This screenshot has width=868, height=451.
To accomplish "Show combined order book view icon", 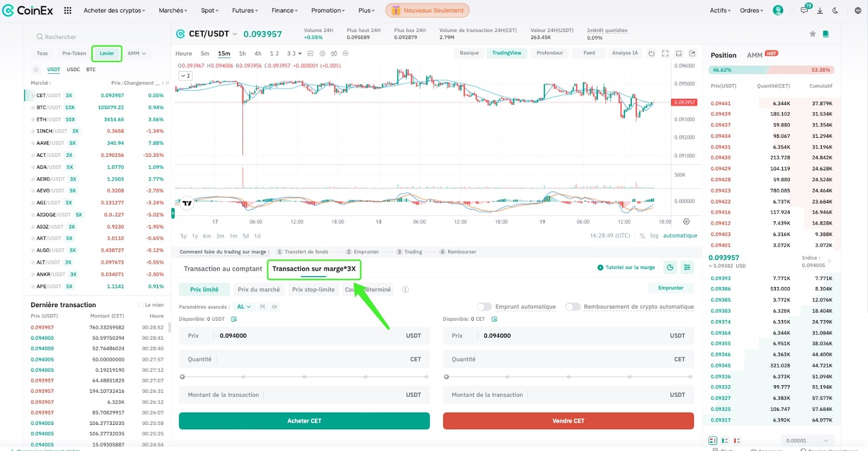I will click(x=713, y=441).
